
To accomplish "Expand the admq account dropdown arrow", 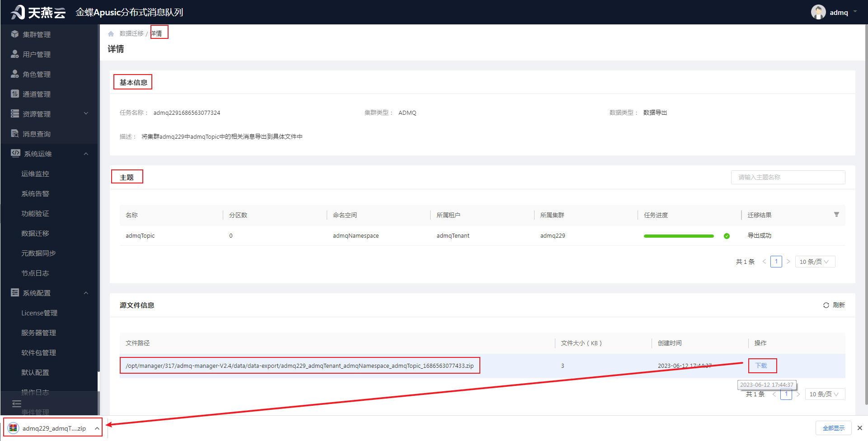I will click(855, 12).
